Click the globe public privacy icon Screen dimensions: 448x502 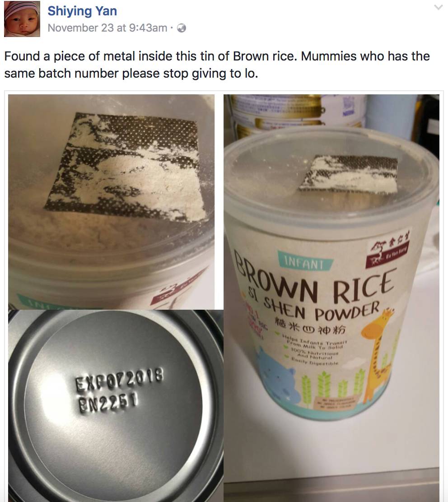pyautogui.click(x=182, y=28)
